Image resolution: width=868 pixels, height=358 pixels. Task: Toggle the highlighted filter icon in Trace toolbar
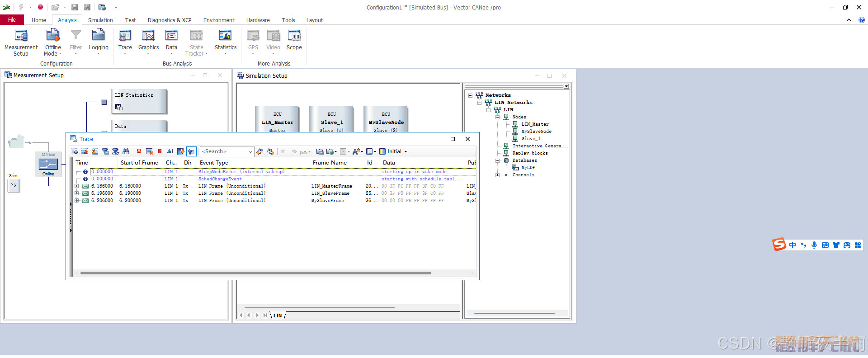click(191, 151)
